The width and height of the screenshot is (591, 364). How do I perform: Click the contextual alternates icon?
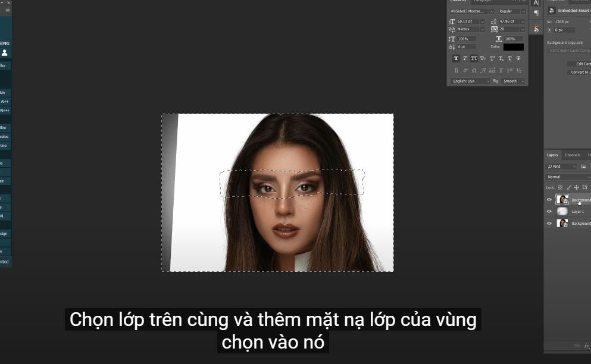[x=465, y=70]
